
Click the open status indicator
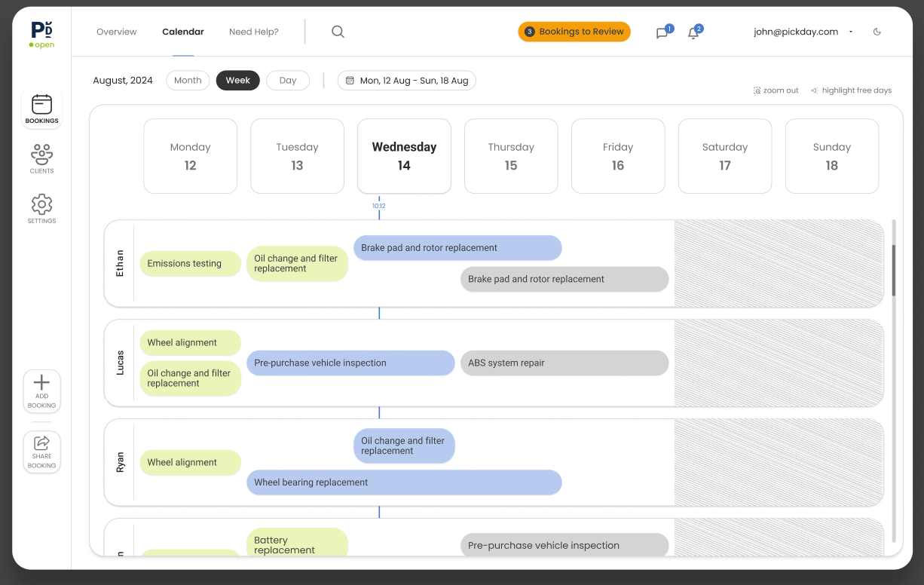point(41,45)
